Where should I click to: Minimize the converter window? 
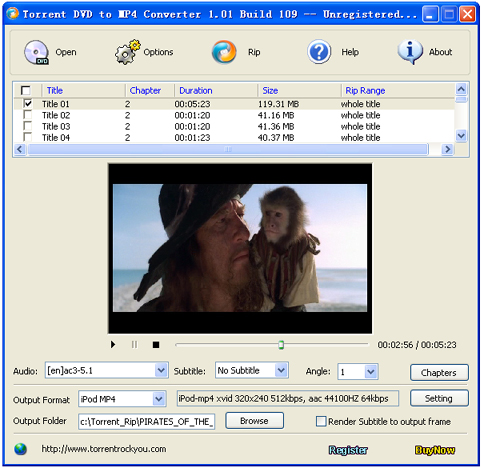[x=430, y=14]
